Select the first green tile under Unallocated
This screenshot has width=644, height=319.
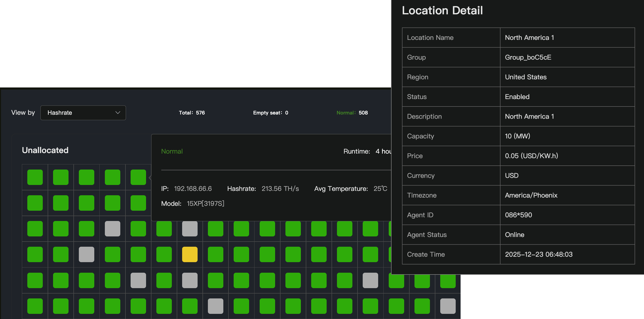coord(35,177)
